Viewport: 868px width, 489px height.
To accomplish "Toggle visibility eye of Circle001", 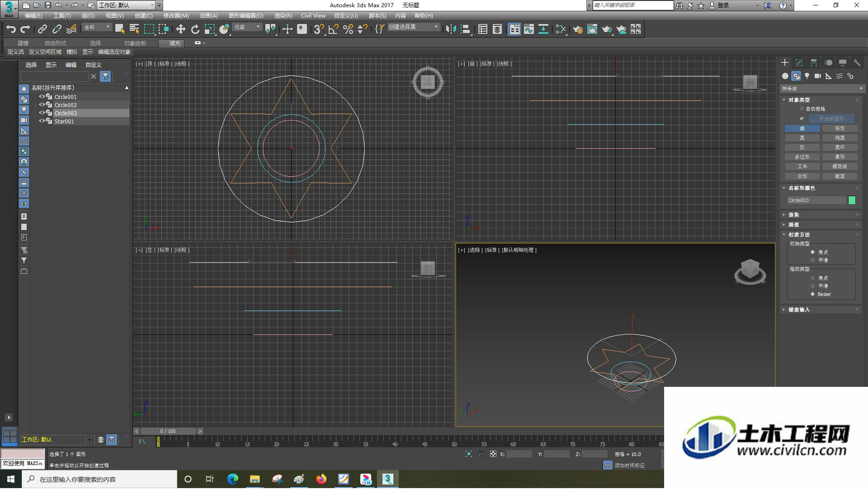I will 42,97.
